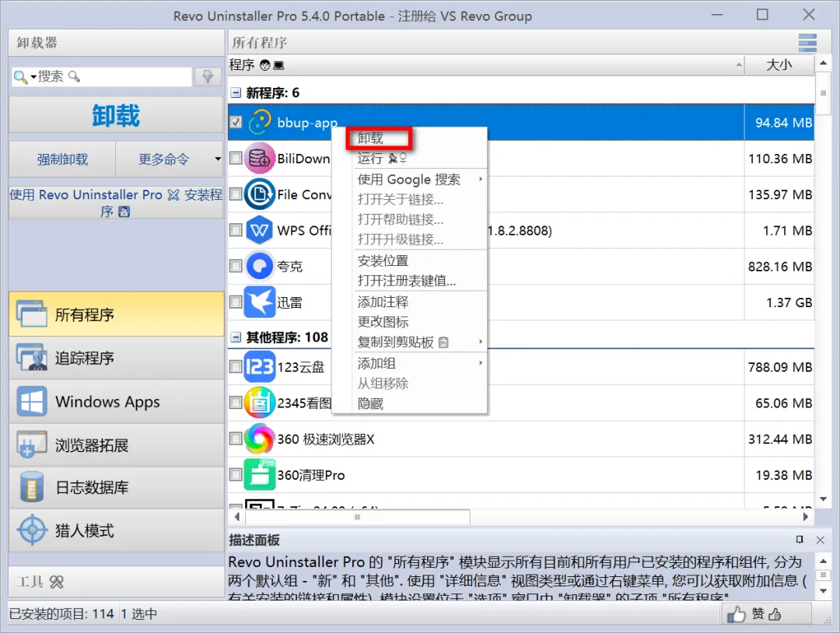Click the BiliDown program icon
The image size is (840, 633).
260,159
